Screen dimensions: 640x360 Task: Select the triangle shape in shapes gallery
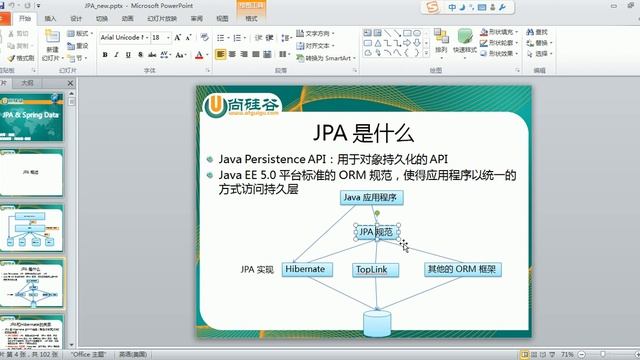point(378,43)
